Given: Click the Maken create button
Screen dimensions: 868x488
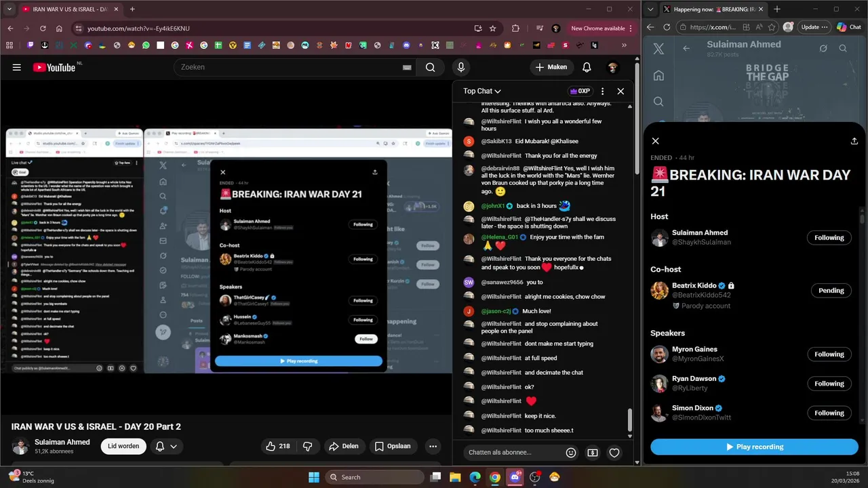Looking at the screenshot, I should pos(551,67).
